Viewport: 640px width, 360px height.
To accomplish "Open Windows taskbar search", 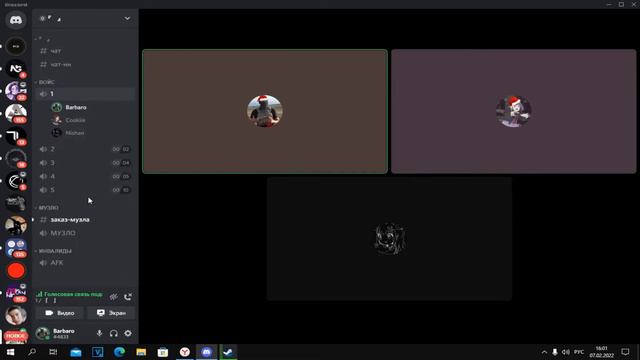I will [32, 352].
